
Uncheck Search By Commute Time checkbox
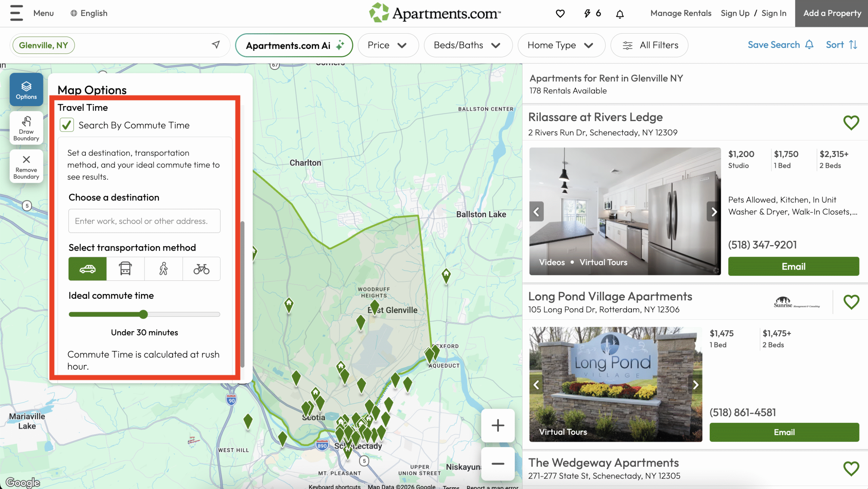(x=67, y=125)
